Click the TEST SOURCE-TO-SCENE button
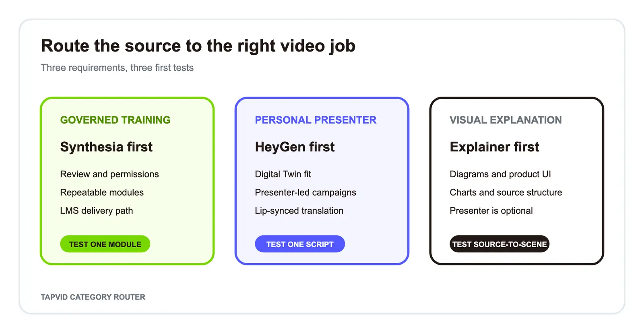The image size is (644, 333). (500, 244)
